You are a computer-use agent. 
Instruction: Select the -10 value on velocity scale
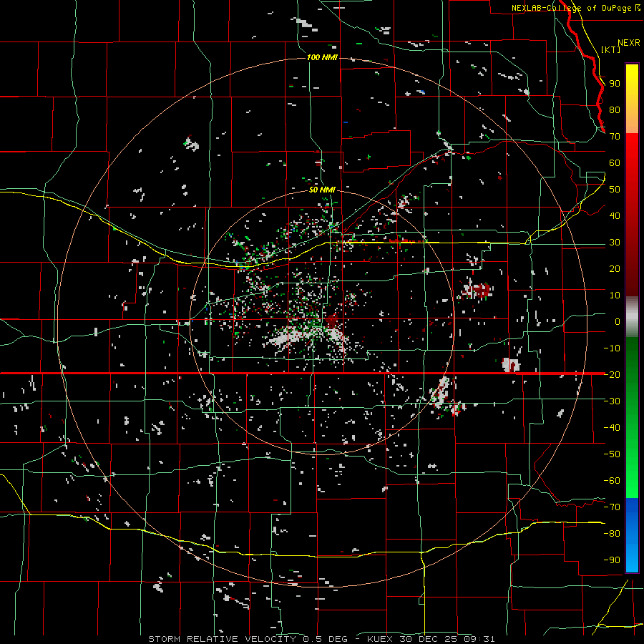612,348
